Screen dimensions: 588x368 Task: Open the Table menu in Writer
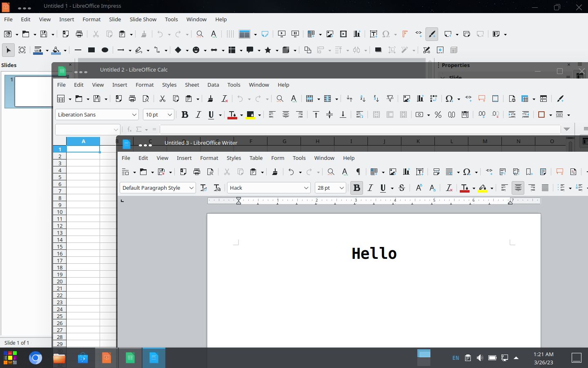pyautogui.click(x=256, y=158)
